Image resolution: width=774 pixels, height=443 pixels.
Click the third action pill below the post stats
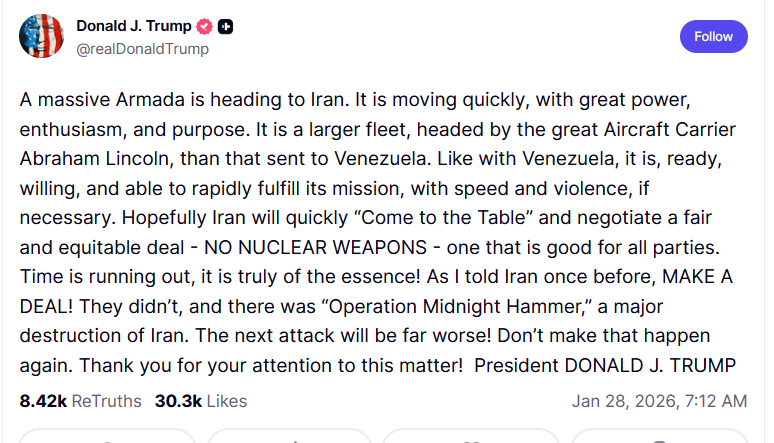[470, 437]
